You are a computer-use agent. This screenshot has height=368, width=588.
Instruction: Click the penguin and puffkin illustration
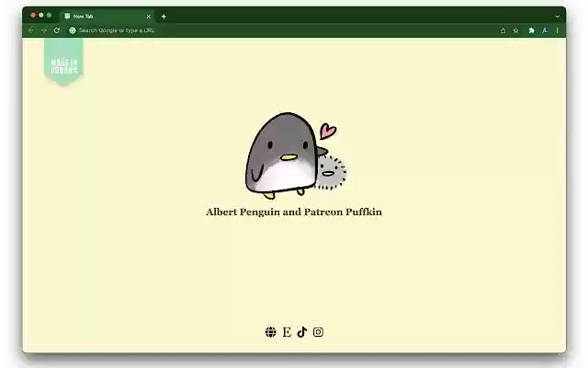click(x=296, y=155)
